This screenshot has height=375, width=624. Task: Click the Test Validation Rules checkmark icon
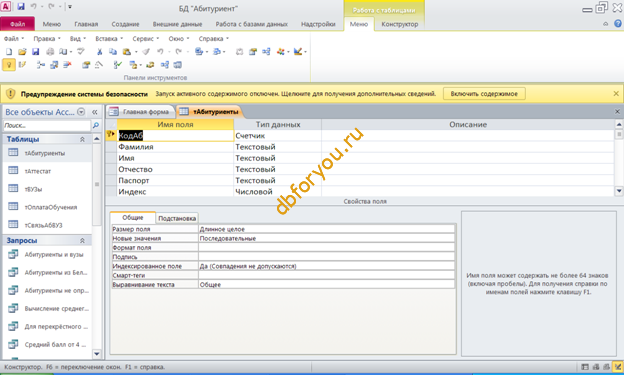118,64
